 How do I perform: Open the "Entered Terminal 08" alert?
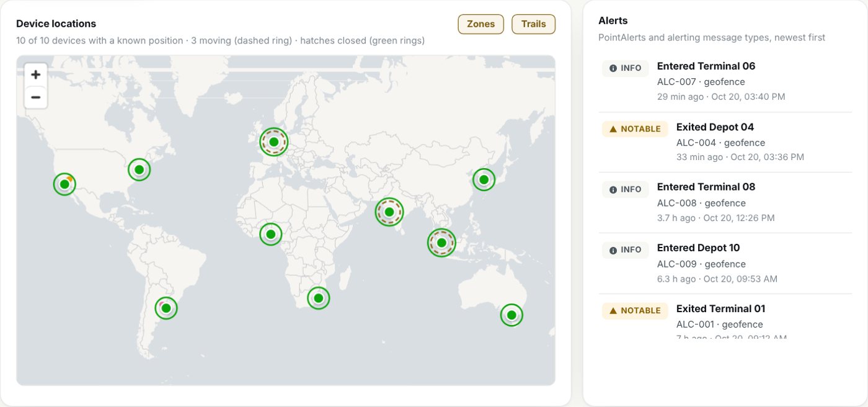725,203
